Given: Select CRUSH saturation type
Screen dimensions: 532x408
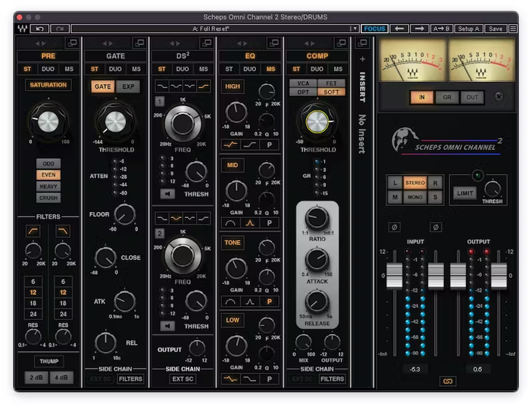Looking at the screenshot, I should coord(49,198).
